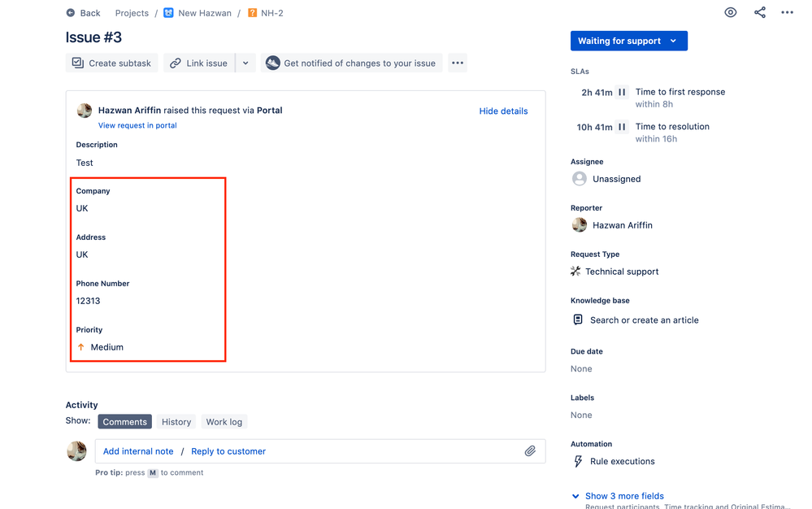812x509 pixels.
Task: Open the watch (eye) options icon
Action: point(730,12)
